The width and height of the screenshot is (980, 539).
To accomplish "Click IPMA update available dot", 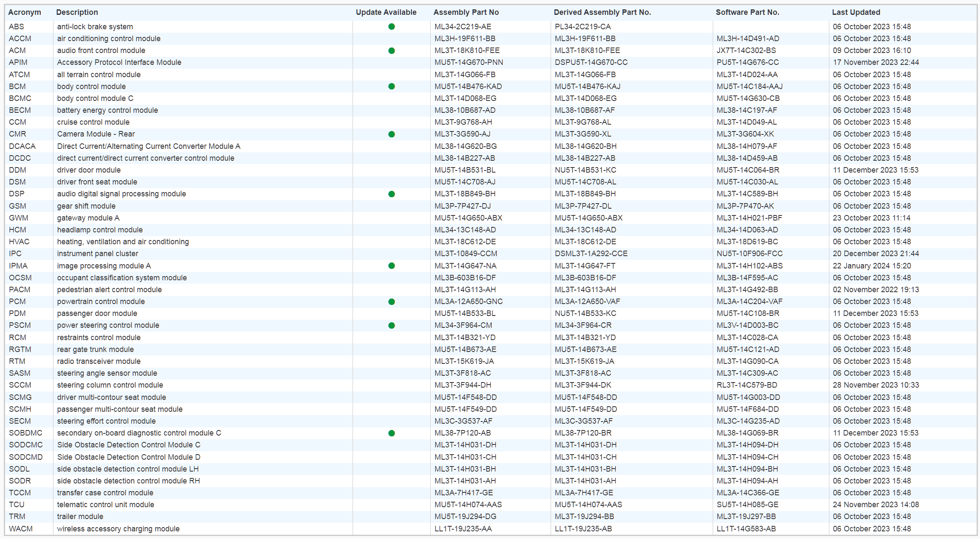I will click(391, 266).
